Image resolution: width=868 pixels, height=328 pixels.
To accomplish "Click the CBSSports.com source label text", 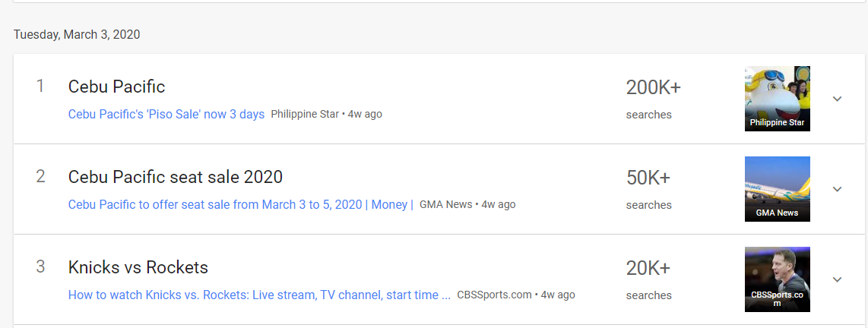I will (x=494, y=295).
